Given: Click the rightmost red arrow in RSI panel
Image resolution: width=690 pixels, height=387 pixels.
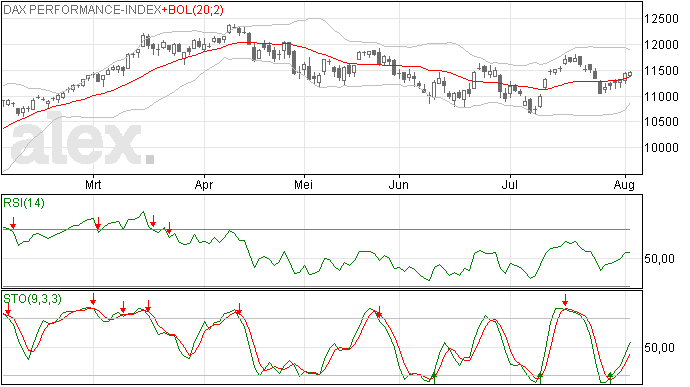Looking at the screenshot, I should [x=169, y=228].
